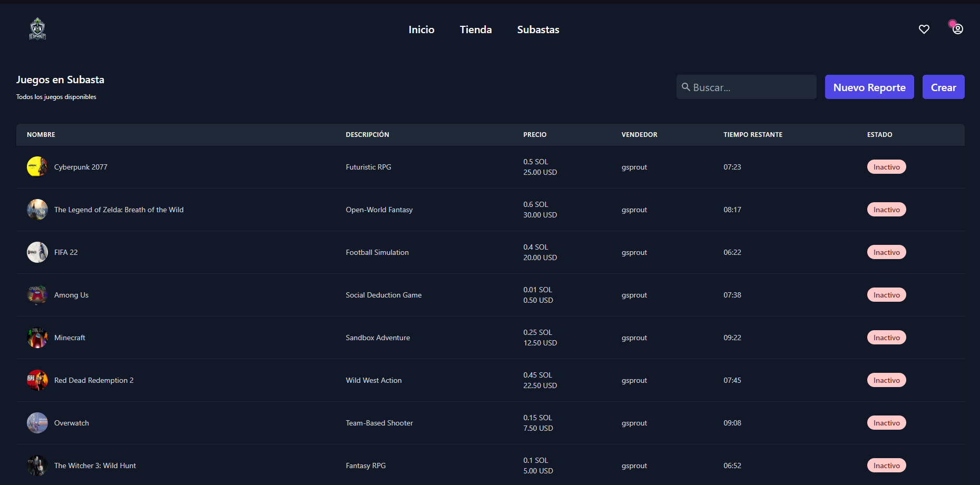Click the Inactivo badge for FIFA 22
The image size is (980, 485).
pyautogui.click(x=887, y=252)
